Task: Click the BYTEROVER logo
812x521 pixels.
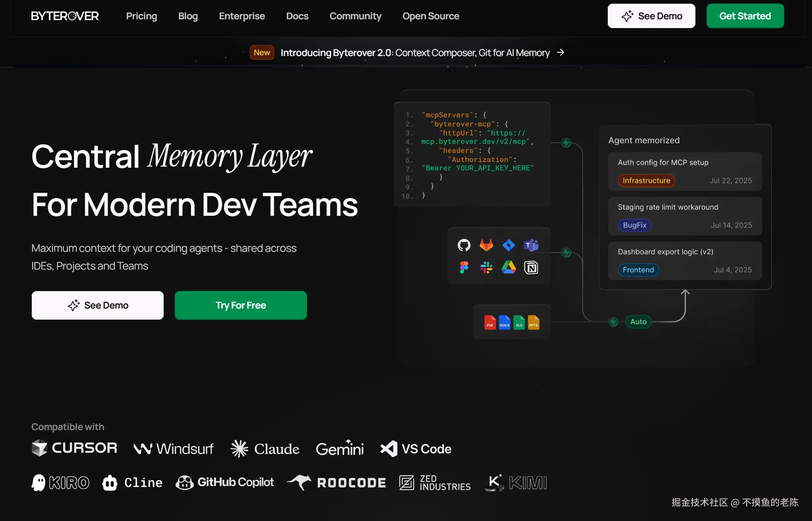Action: point(65,16)
